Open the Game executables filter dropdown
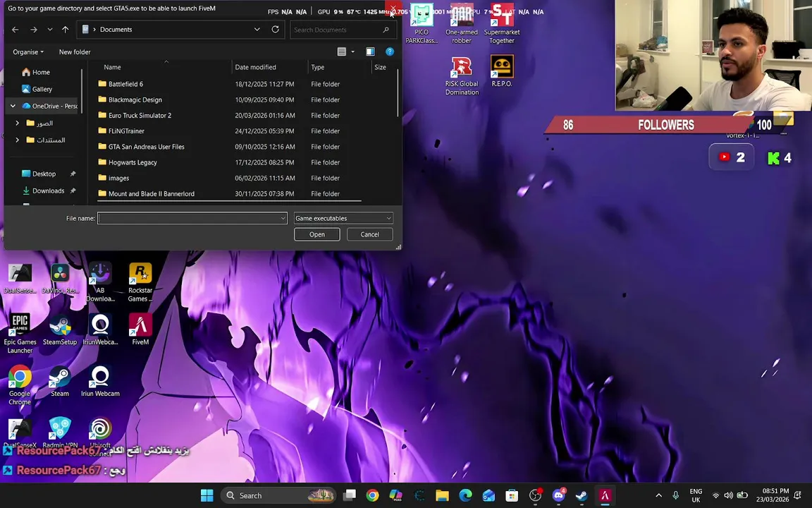This screenshot has height=508, width=812. (x=343, y=218)
